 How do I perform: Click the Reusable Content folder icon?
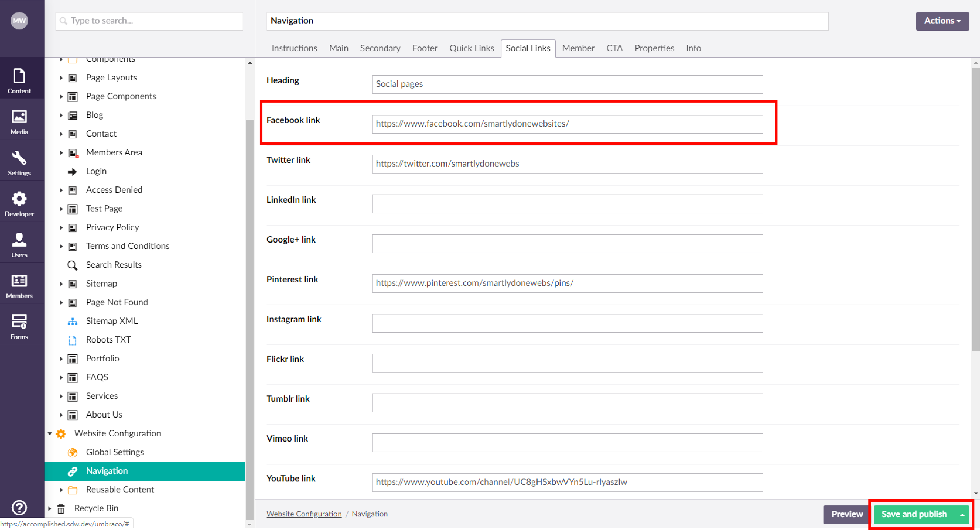click(72, 490)
